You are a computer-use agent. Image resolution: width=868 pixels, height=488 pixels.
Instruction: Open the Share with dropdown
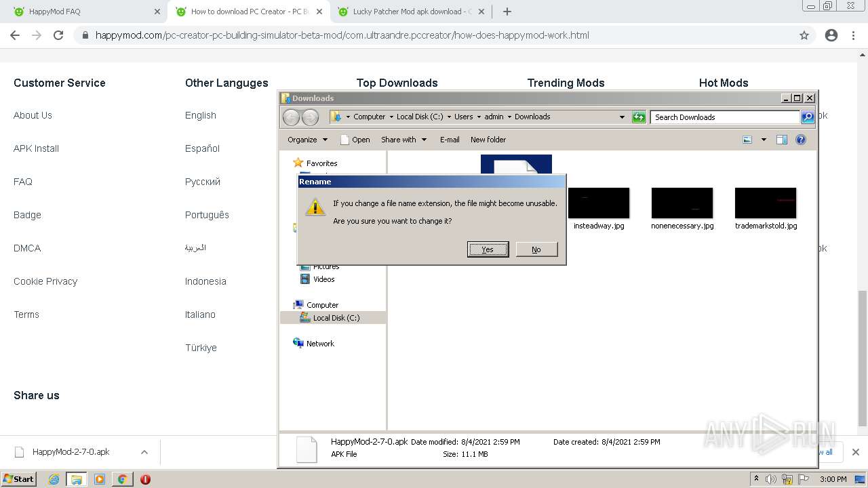(x=404, y=140)
